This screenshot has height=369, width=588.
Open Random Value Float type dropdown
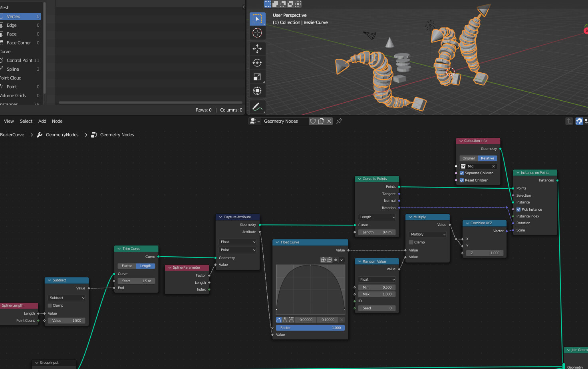(x=377, y=279)
